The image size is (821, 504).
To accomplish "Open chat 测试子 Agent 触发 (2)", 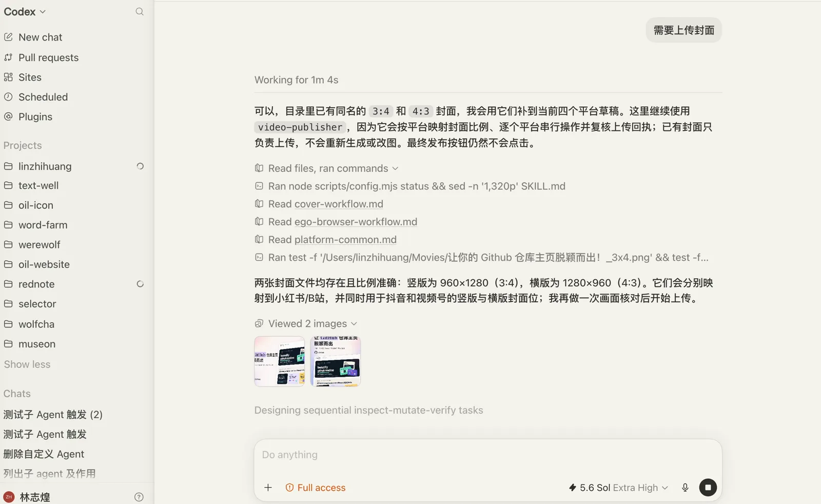I will (53, 414).
